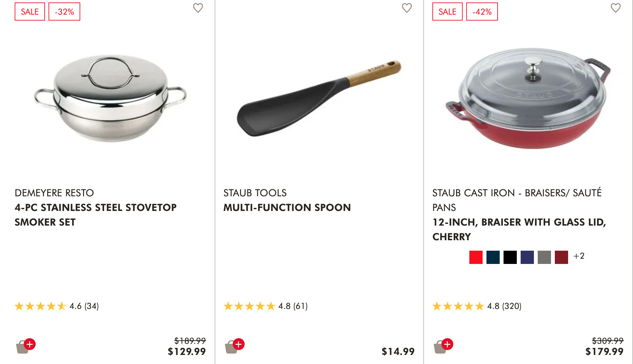Add Demeyere smoker set to cart
The image size is (633, 364).
pyautogui.click(x=25, y=346)
